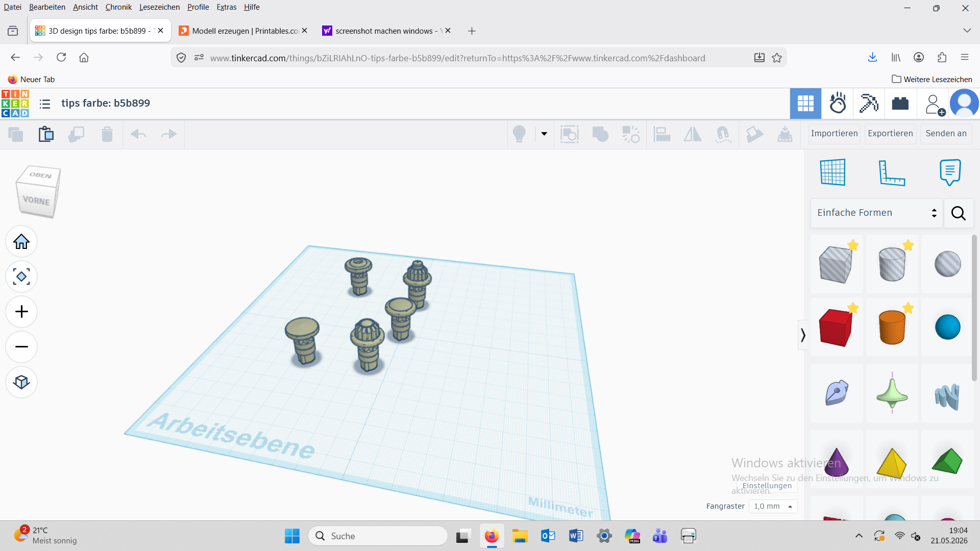Click the shape search magnifier
This screenshot has width=980, height=551.
pyautogui.click(x=958, y=213)
